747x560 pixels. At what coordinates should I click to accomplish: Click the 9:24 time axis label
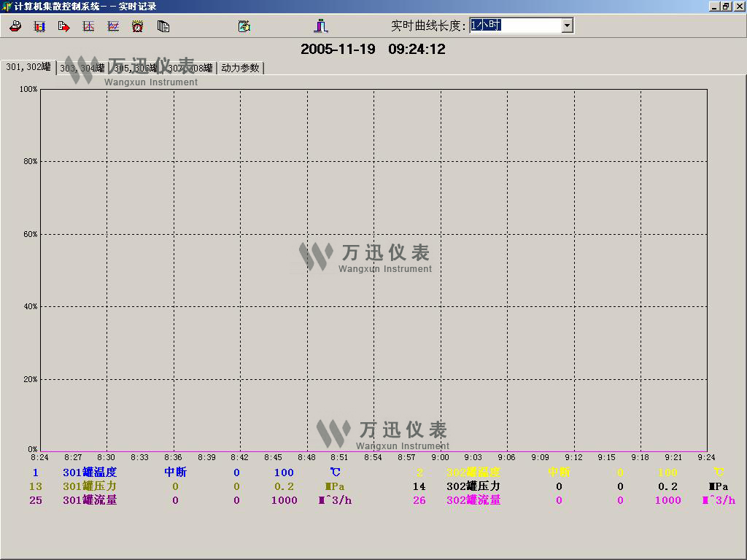pyautogui.click(x=706, y=457)
